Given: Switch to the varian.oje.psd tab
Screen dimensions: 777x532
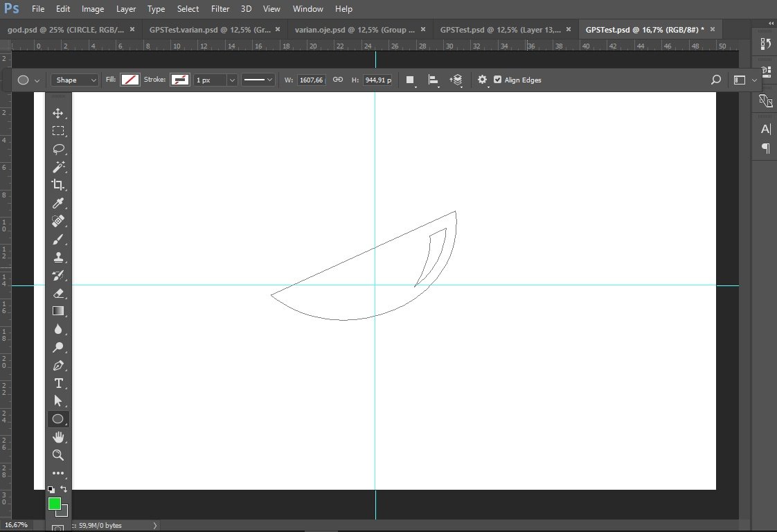Looking at the screenshot, I should click(x=355, y=30).
